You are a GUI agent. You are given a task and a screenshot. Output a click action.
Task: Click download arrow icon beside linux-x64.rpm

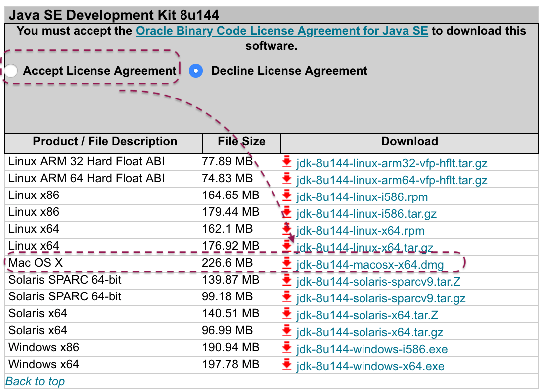[287, 229]
